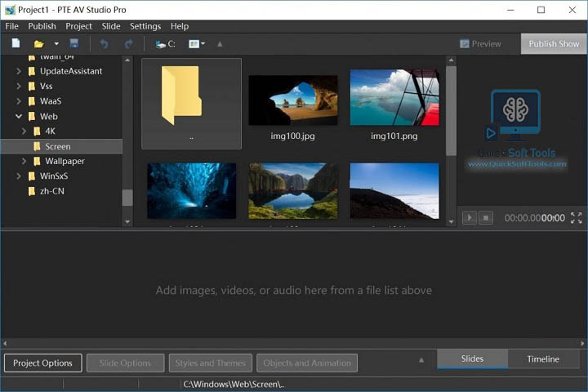
Task: Click the triangle icon left of Slides tab
Action: click(x=421, y=360)
